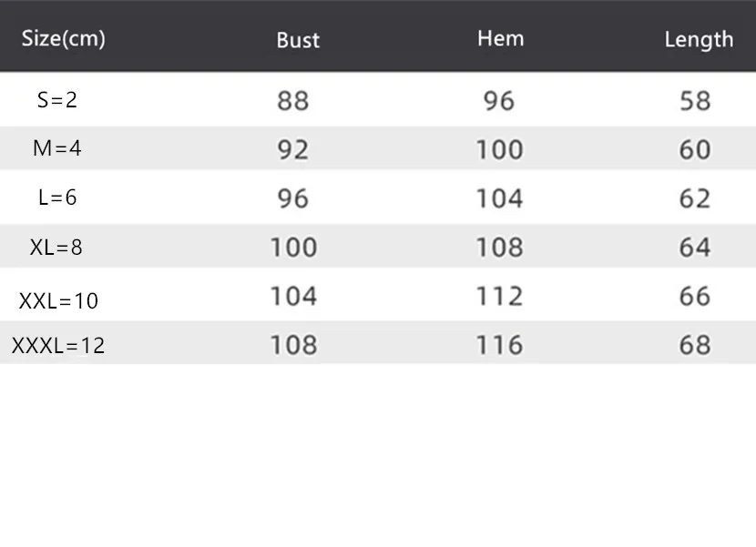Viewport: 756px width, 547px height.
Task: Select the "XL=8" size row label
Action: pos(56,247)
